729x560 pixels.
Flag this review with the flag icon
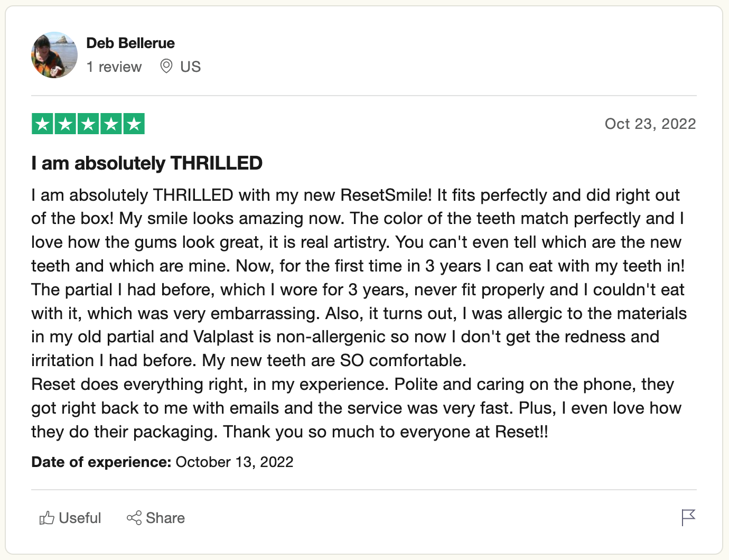[688, 517]
